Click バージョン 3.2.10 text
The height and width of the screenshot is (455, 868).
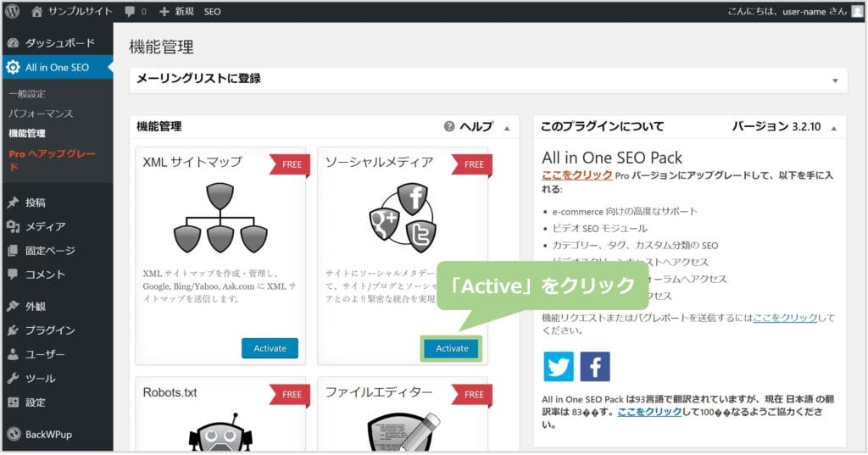click(776, 127)
